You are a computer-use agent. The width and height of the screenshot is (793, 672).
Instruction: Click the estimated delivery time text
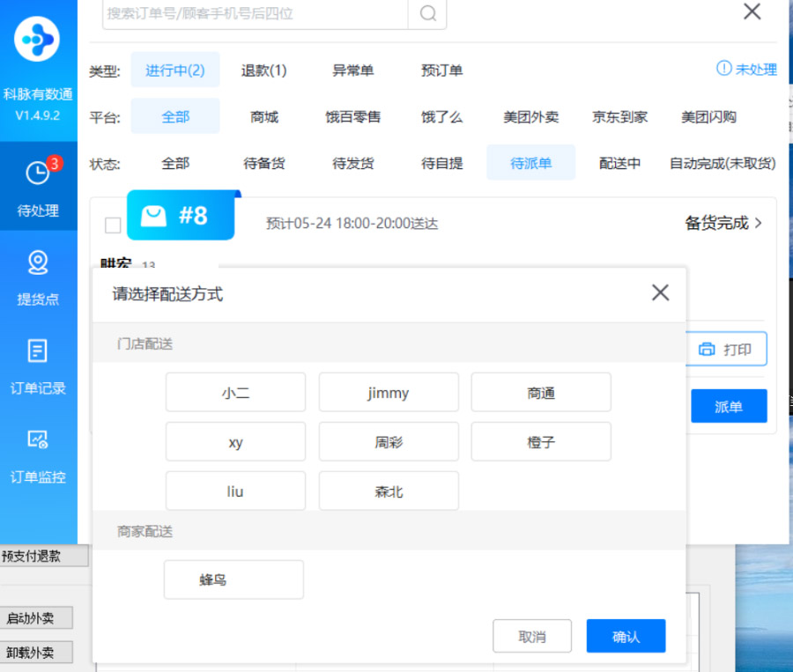click(352, 224)
